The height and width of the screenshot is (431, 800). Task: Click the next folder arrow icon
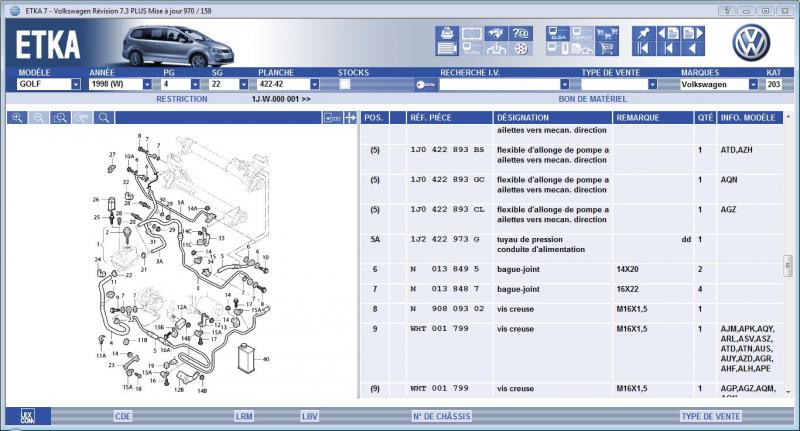coord(692,33)
